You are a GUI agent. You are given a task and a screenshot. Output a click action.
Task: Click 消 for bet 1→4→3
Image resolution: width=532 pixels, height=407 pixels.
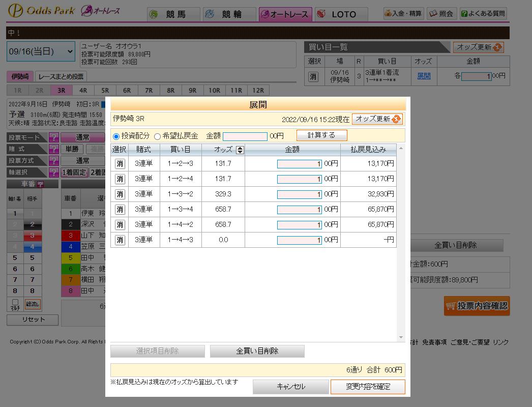point(120,240)
